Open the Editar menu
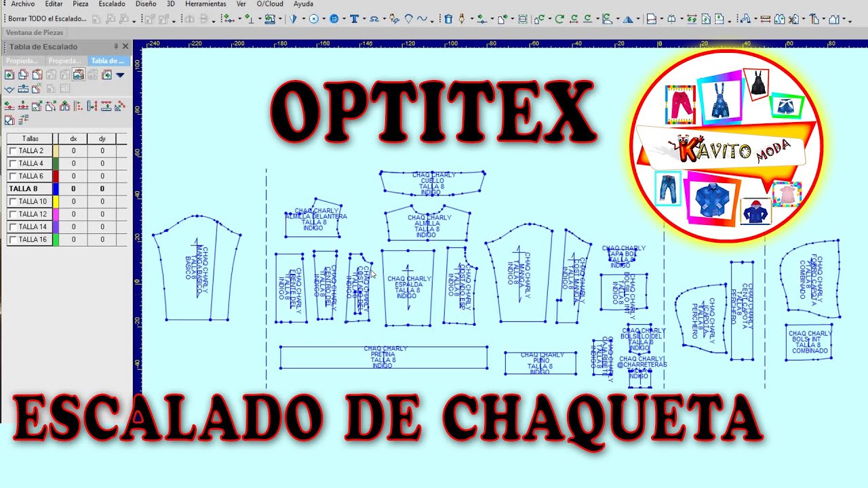The image size is (868, 488). pos(54,4)
